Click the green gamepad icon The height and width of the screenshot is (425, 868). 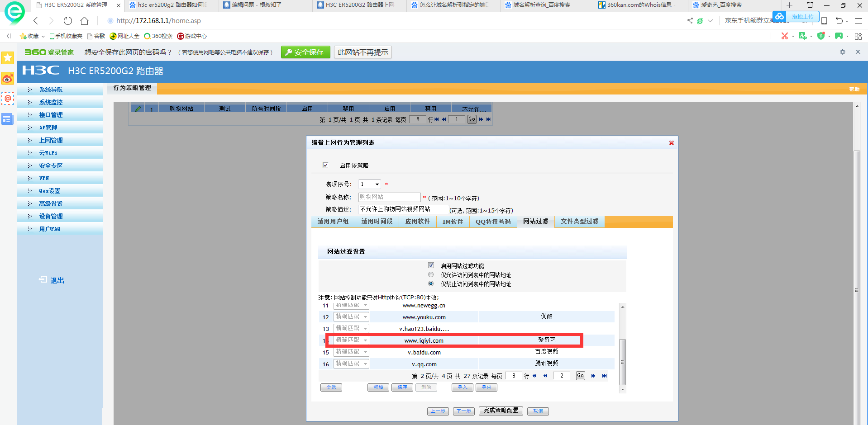click(839, 36)
